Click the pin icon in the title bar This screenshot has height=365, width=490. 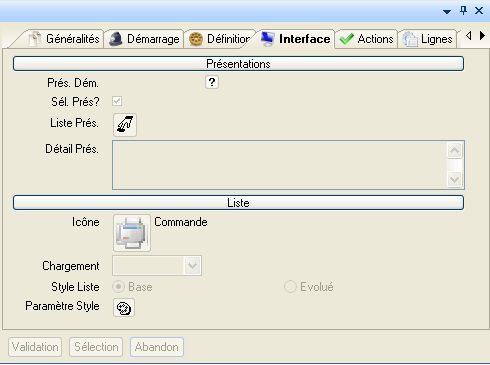pos(463,11)
